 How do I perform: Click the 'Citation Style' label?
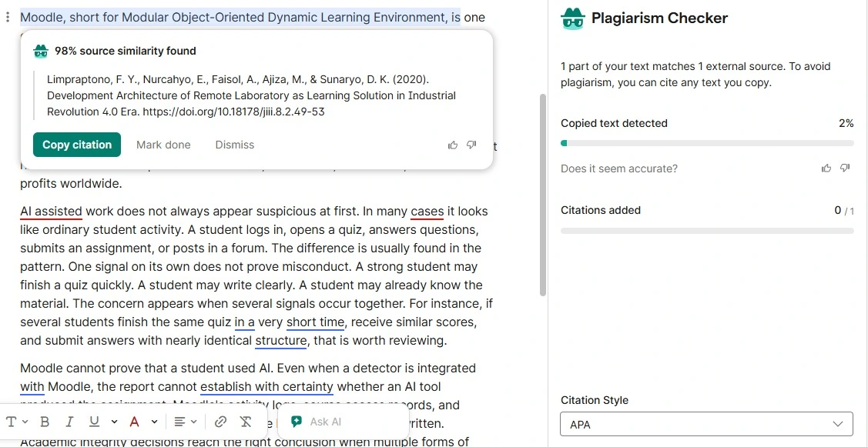click(x=595, y=401)
